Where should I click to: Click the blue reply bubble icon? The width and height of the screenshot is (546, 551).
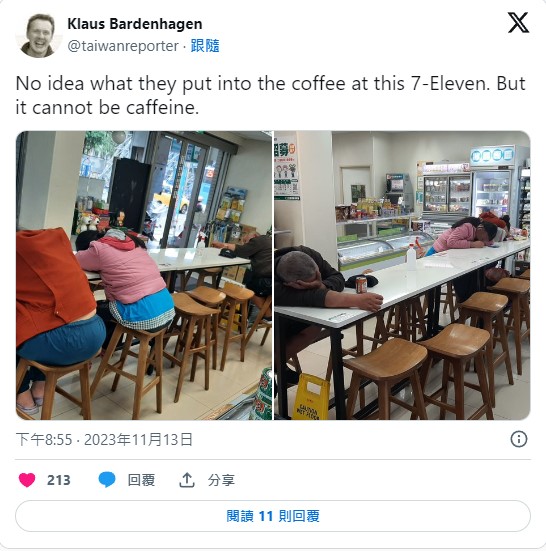(x=107, y=480)
